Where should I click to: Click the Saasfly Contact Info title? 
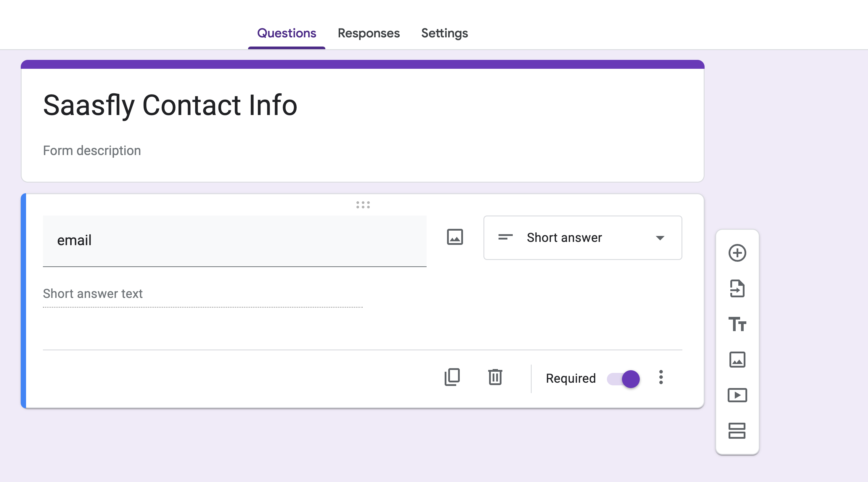170,105
